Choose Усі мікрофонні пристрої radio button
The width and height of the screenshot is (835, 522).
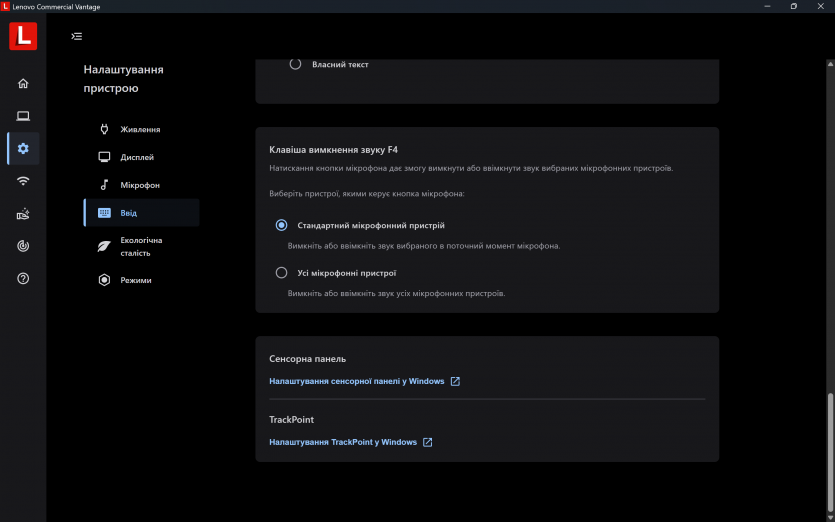pos(281,272)
